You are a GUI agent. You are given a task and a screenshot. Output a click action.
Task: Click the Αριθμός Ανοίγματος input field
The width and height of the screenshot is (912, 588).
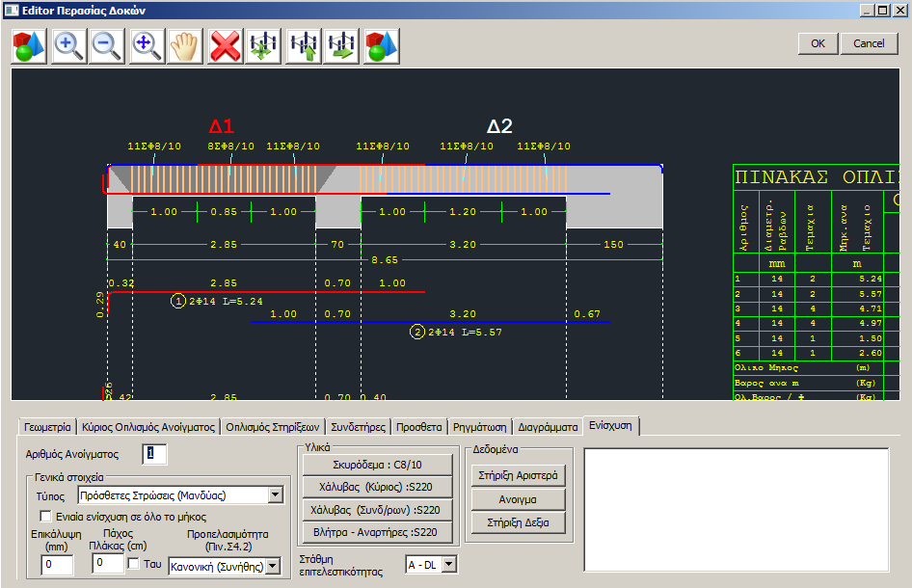(154, 454)
